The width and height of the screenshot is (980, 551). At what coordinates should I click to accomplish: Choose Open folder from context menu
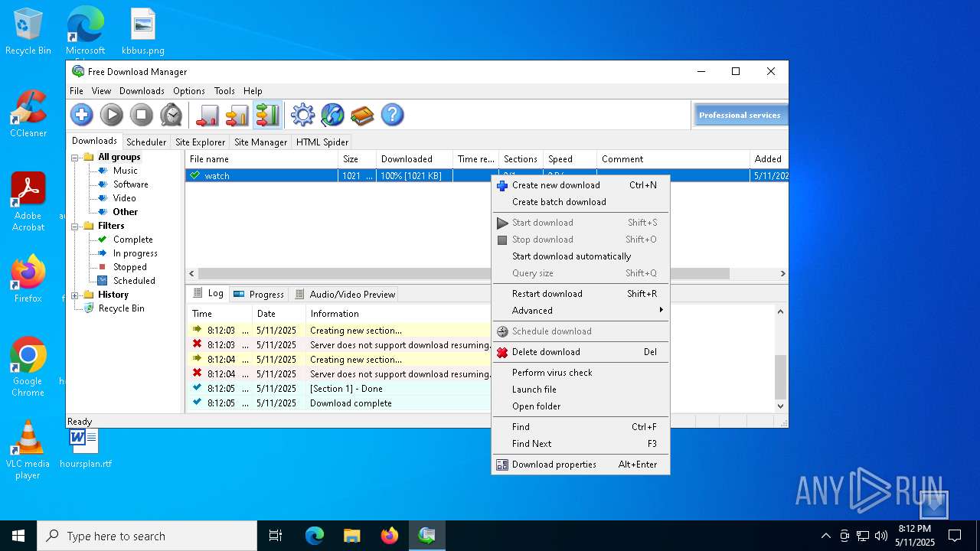click(x=580, y=406)
